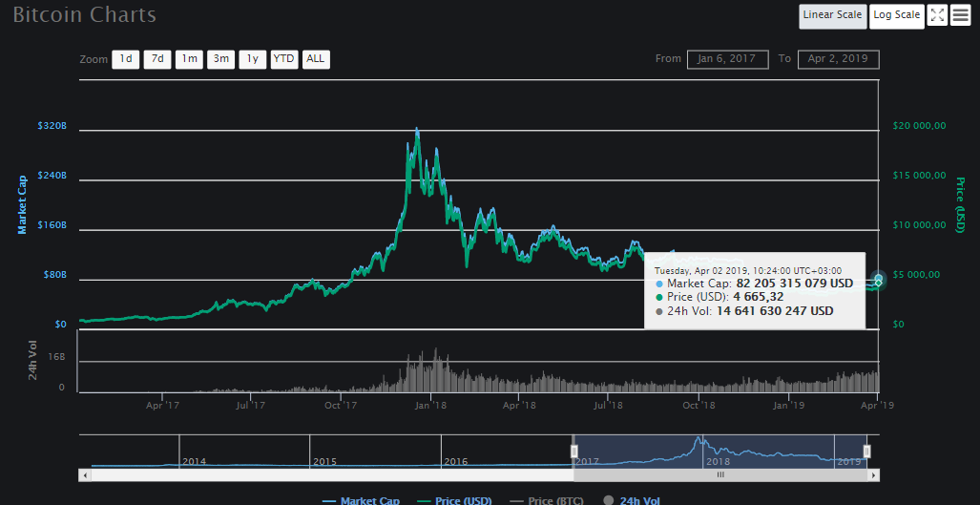
Task: Click the Bitcoin Charts heading
Action: coord(85,14)
